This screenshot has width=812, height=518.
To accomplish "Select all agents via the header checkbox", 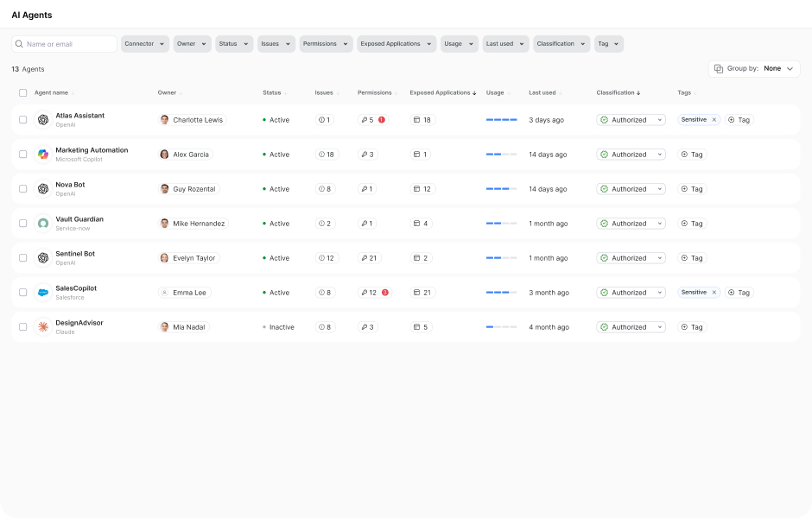I will 22,92.
